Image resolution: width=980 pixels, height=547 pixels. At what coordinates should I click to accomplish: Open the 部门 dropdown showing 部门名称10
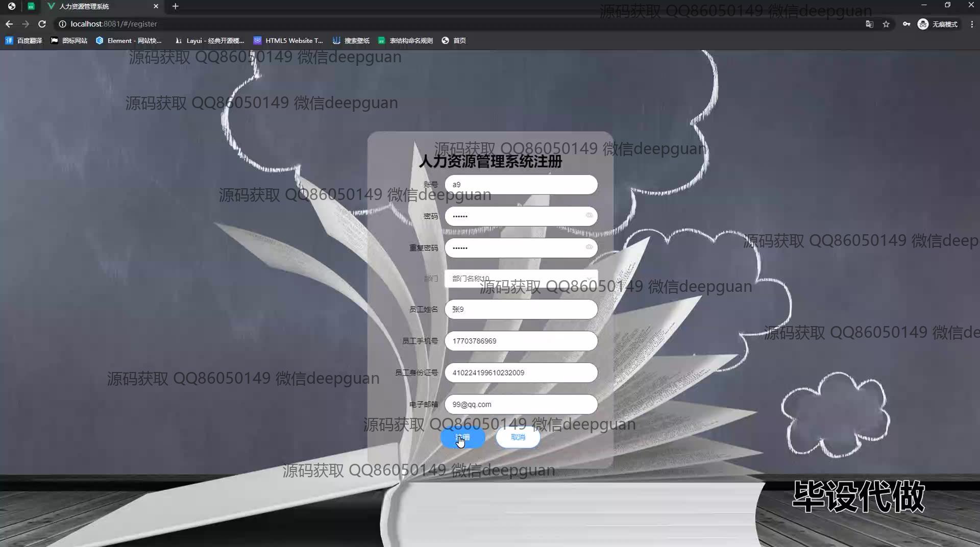point(521,279)
